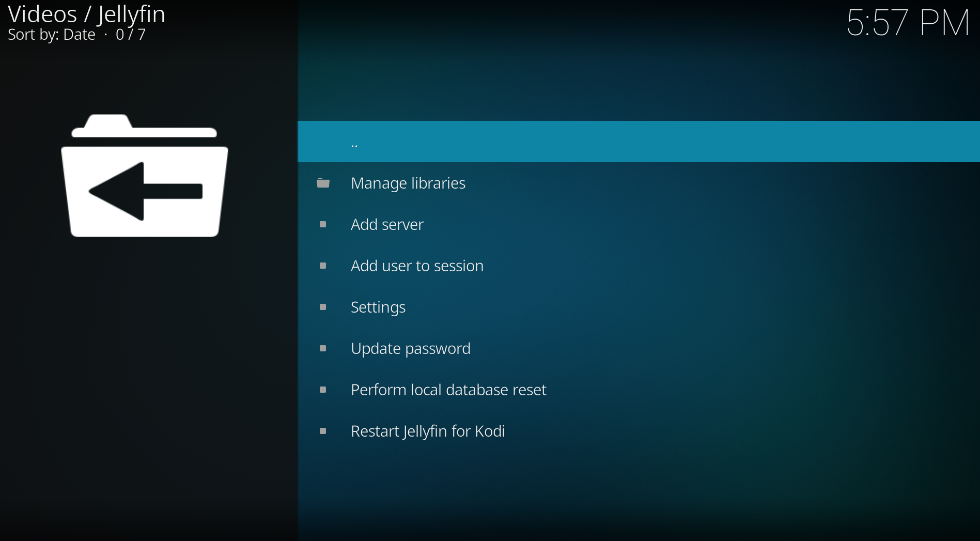Click the 5:57 PM clock display
This screenshot has width=980, height=541.
908,22
